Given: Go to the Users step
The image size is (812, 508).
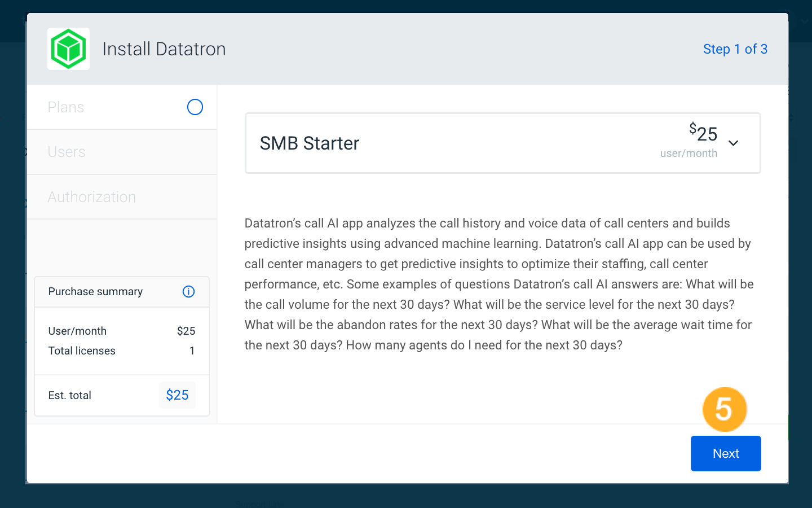Looking at the screenshot, I should (x=122, y=152).
